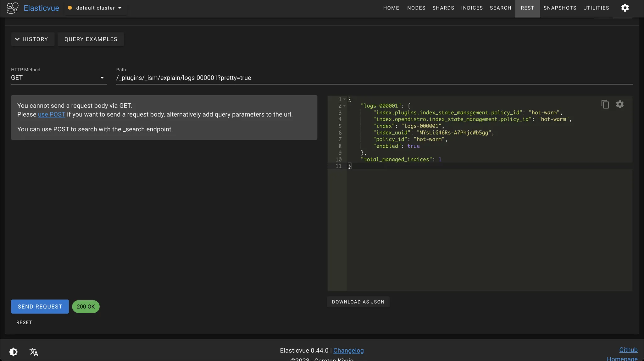Follow the 'use POST' link
The height and width of the screenshot is (361, 644).
(x=52, y=114)
